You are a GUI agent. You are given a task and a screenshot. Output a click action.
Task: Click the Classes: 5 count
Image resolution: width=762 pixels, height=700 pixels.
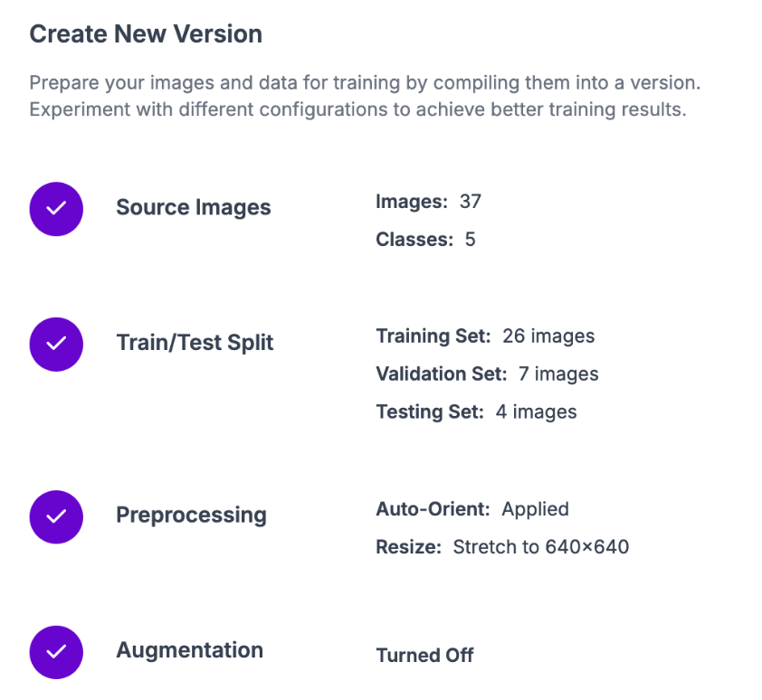click(425, 240)
